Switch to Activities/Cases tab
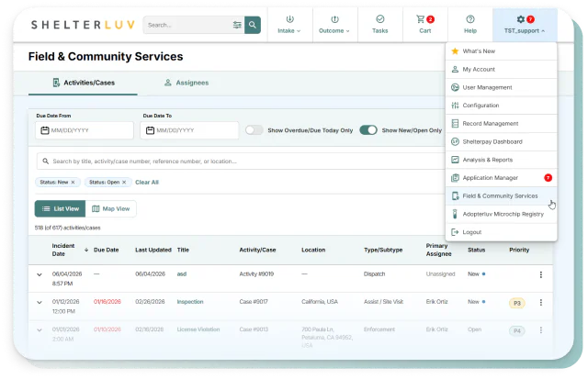 coord(84,83)
